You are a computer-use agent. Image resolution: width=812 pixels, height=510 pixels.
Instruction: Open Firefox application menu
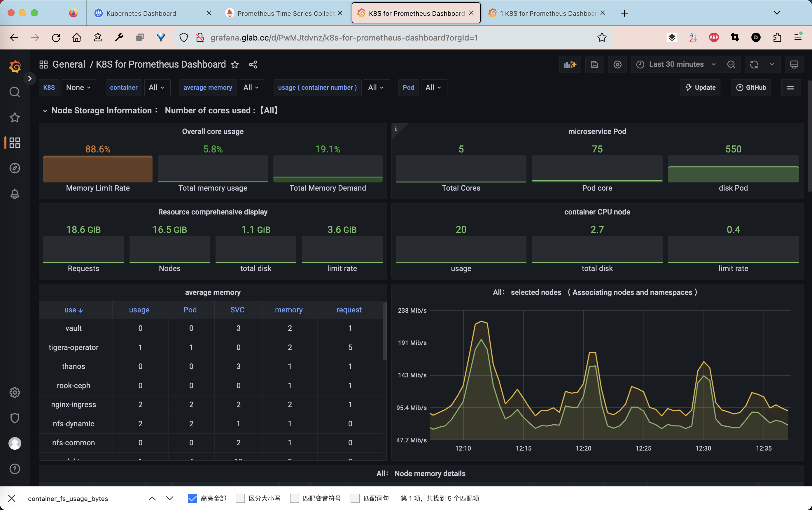point(798,37)
